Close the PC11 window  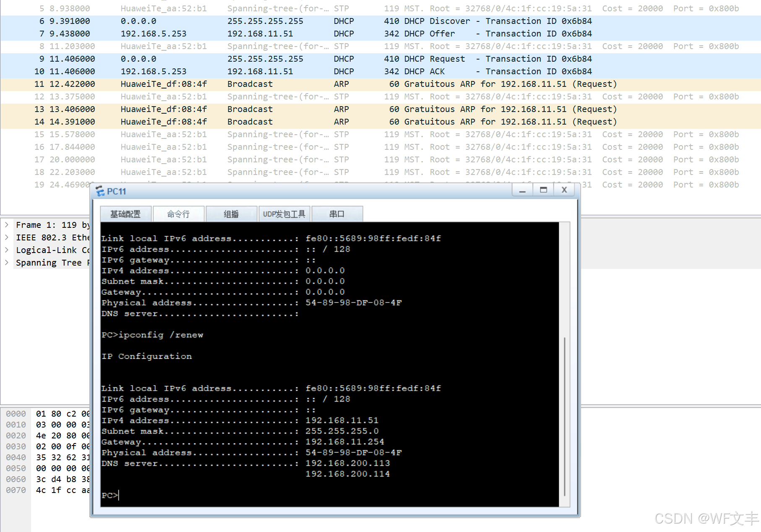tap(564, 190)
